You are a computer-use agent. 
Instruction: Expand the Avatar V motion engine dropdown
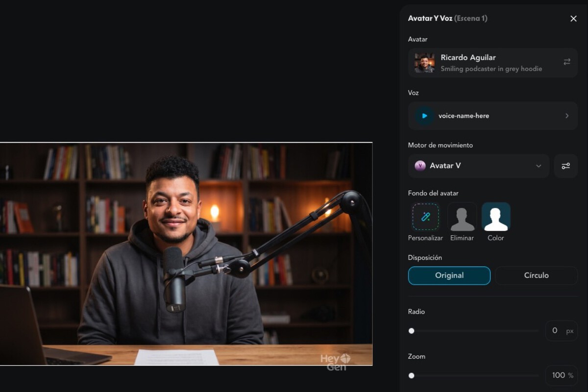(538, 166)
